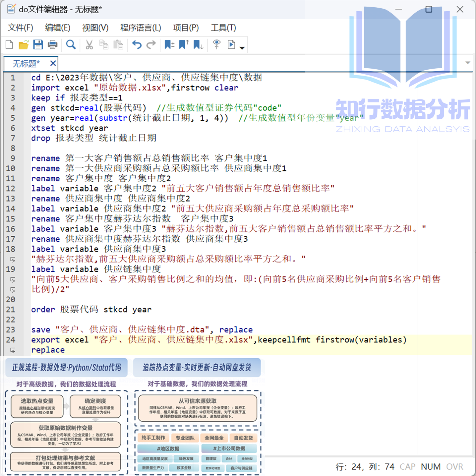Viewport: 476px width, 476px height.
Task: Toggle OVR overwrite mode in status bar
Action: click(x=454, y=466)
